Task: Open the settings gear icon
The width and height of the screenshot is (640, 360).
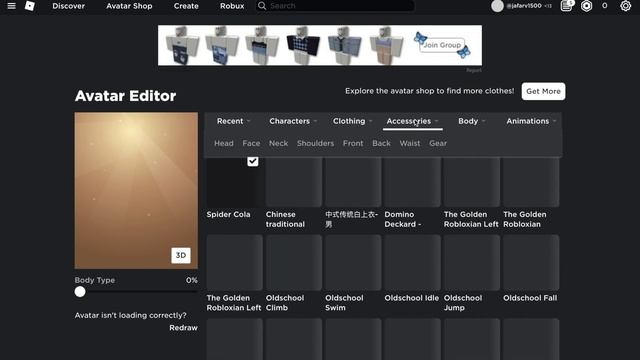Action: point(625,6)
